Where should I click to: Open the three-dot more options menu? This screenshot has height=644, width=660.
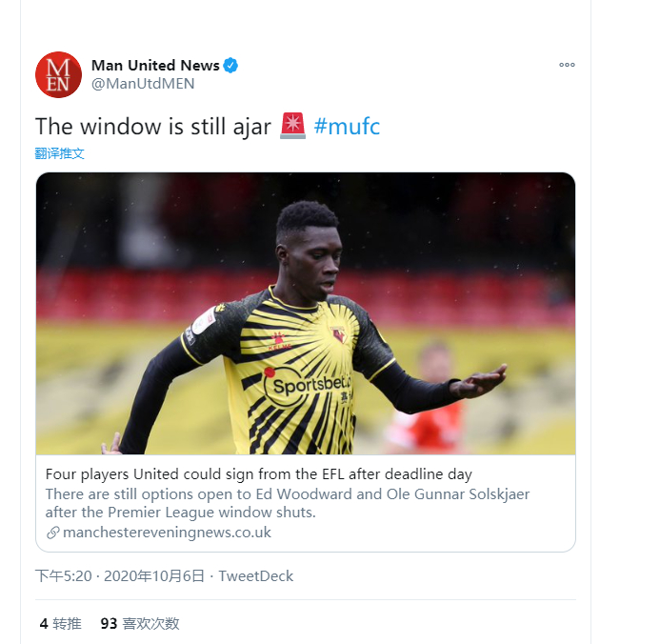click(x=567, y=65)
